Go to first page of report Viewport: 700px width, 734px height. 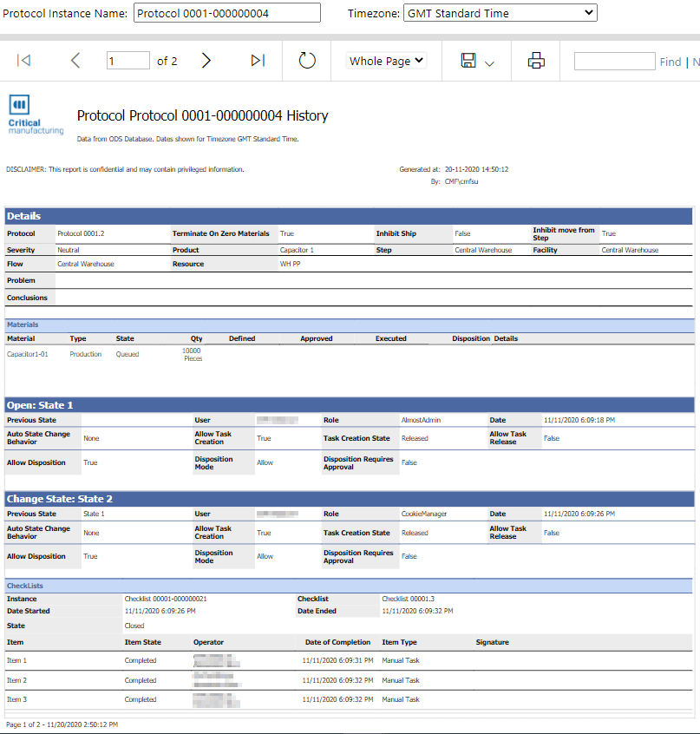(24, 61)
